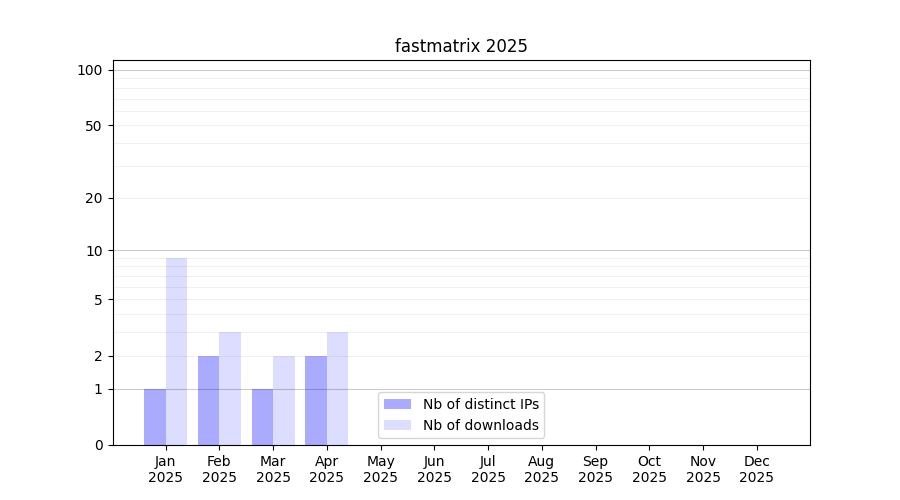The height and width of the screenshot is (500, 900).
Task: Click the 'Dec 2025' x-axis label
Action: [756, 469]
